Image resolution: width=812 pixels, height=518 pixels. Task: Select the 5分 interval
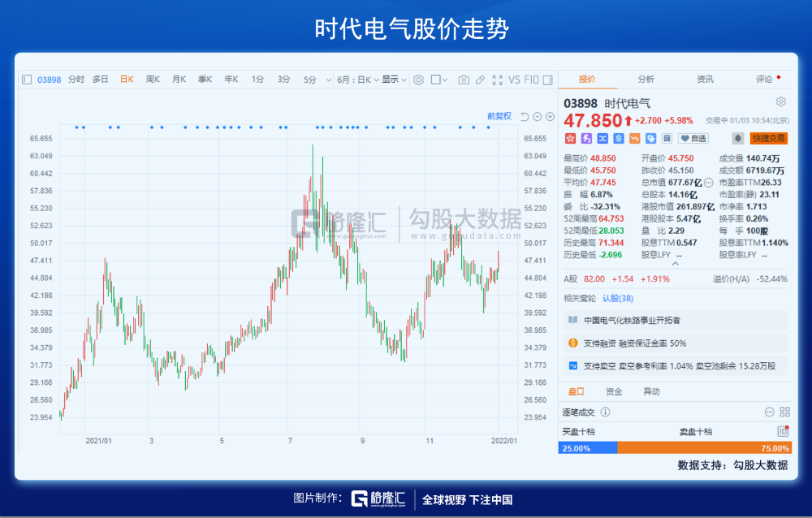coord(309,80)
